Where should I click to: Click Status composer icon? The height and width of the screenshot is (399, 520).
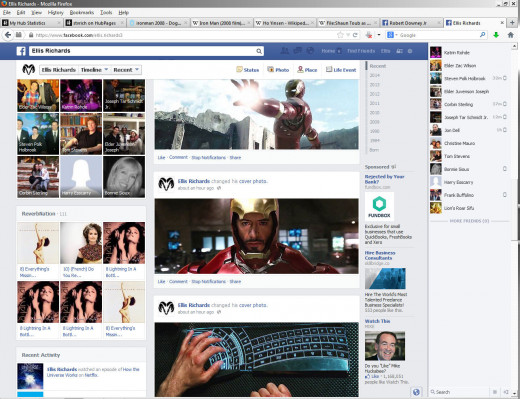click(239, 69)
